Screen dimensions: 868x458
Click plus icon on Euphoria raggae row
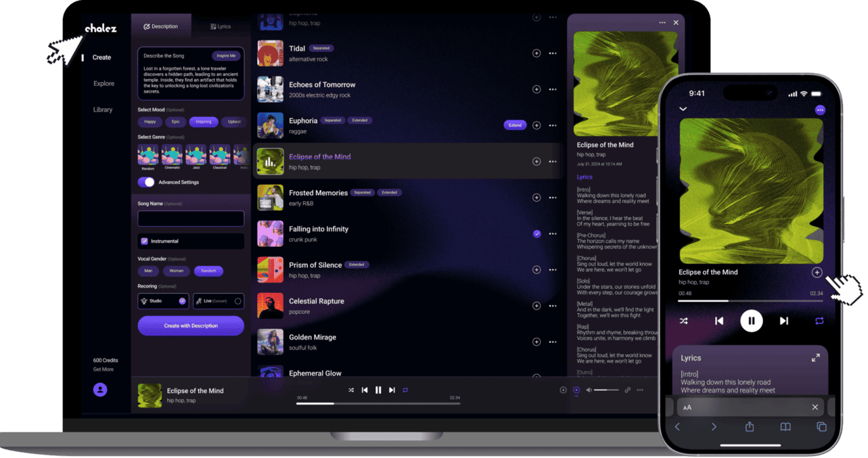click(x=536, y=125)
